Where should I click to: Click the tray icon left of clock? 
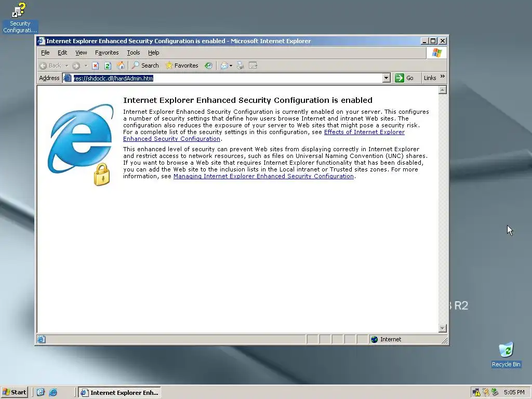click(x=495, y=393)
